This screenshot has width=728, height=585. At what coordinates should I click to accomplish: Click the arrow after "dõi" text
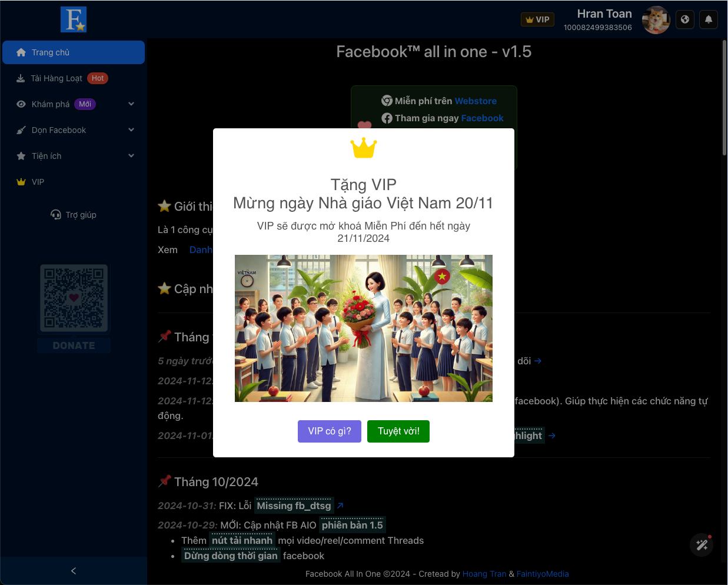[x=538, y=361]
